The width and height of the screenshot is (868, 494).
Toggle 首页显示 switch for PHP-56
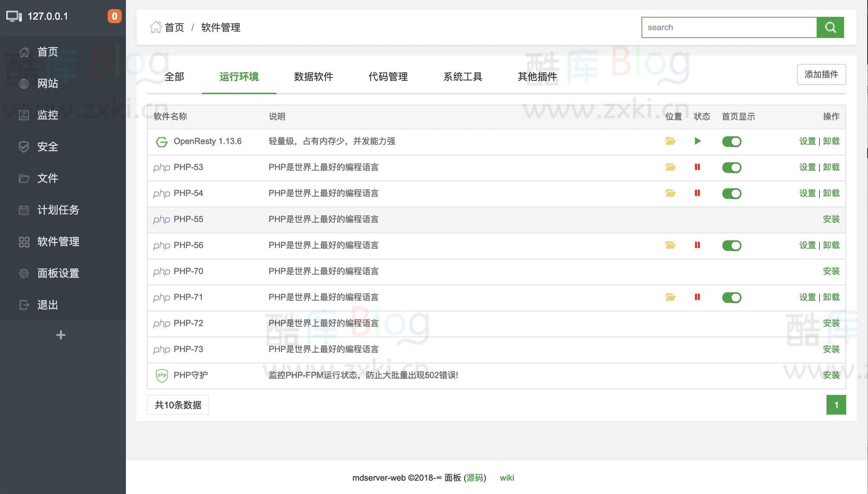point(731,245)
